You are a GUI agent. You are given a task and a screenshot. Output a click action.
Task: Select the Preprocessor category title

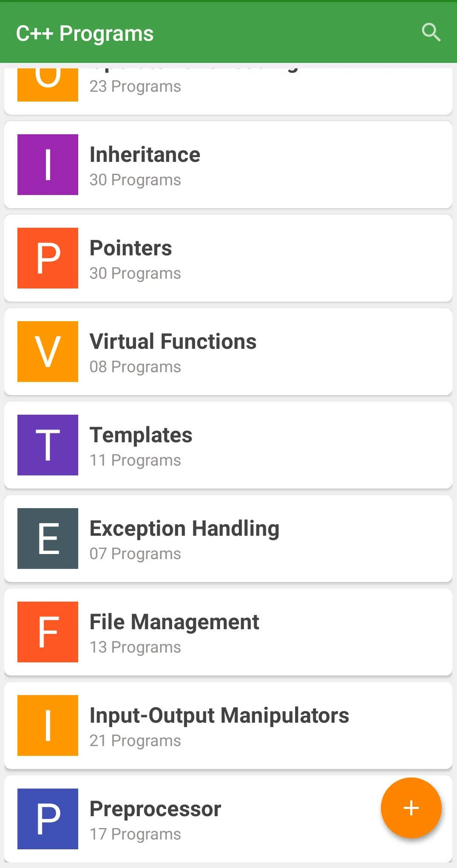coord(155,809)
